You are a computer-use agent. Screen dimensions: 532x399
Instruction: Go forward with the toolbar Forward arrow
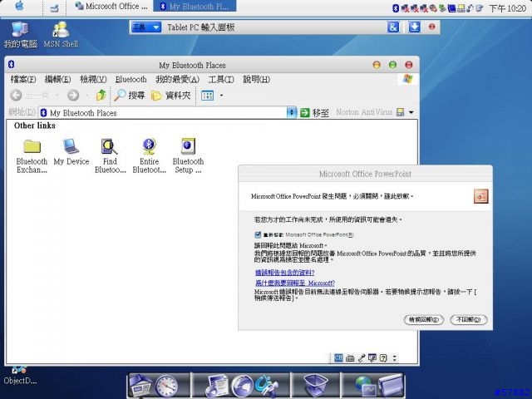[x=73, y=96]
